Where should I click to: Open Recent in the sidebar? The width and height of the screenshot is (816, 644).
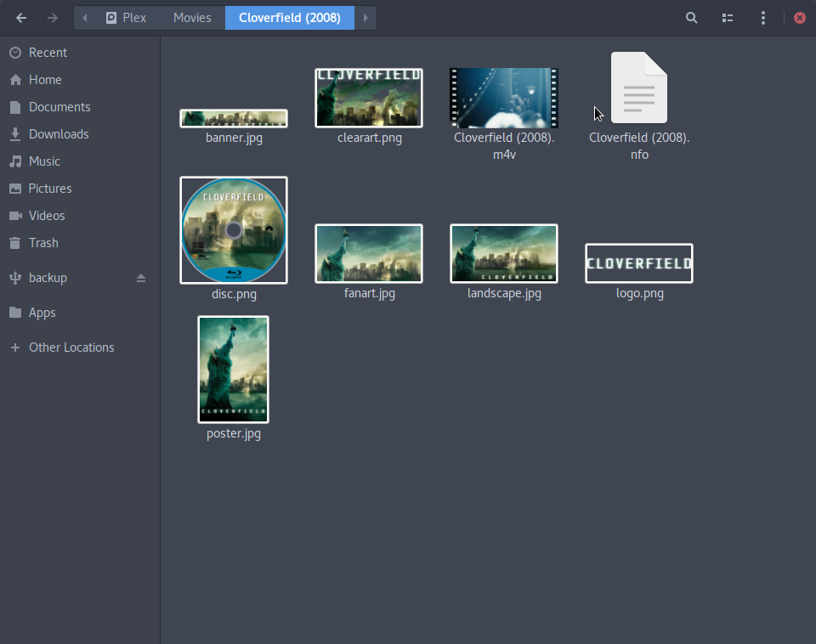click(x=80, y=53)
